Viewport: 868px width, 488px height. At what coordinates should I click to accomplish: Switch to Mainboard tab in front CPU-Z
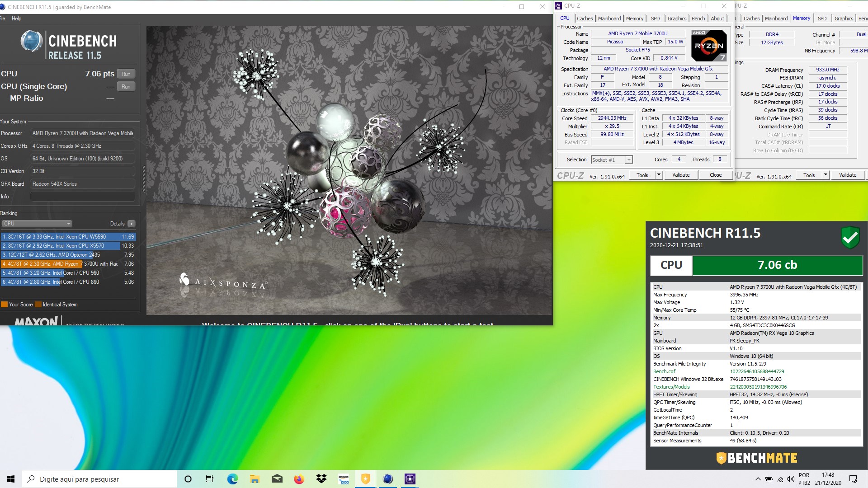(x=609, y=19)
